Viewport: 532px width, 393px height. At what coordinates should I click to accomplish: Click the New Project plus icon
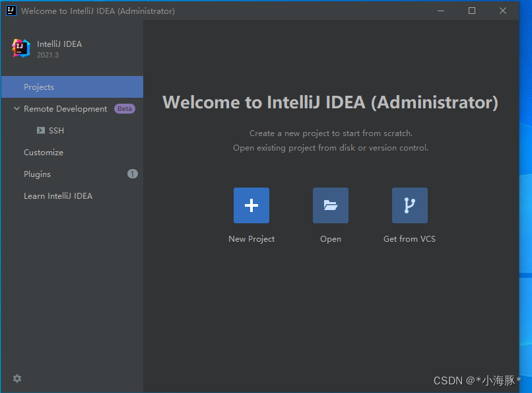click(251, 205)
